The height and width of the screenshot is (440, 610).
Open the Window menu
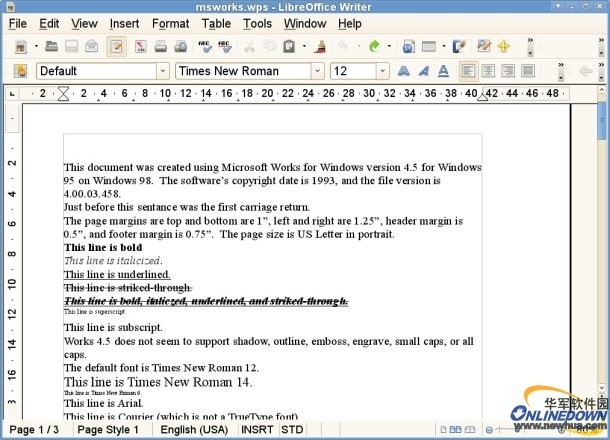point(305,24)
